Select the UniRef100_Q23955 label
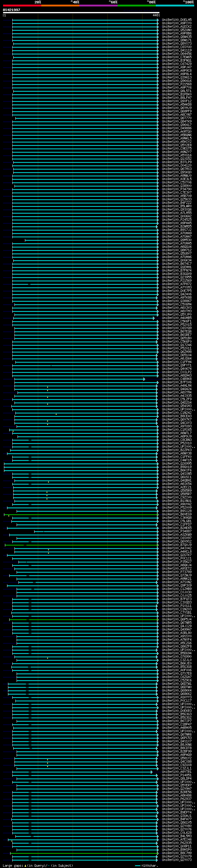 tap(177, 277)
